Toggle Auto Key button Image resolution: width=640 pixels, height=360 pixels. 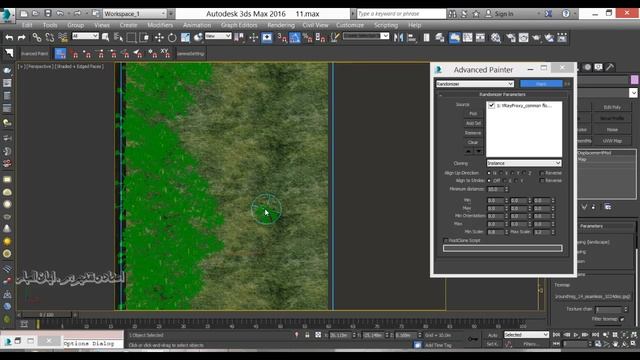492,335
